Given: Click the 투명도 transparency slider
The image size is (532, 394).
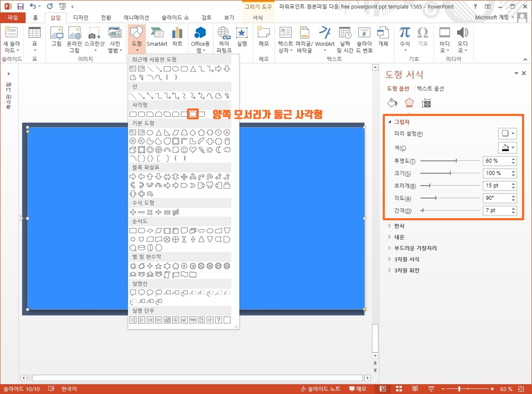Looking at the screenshot, I should [450, 160].
